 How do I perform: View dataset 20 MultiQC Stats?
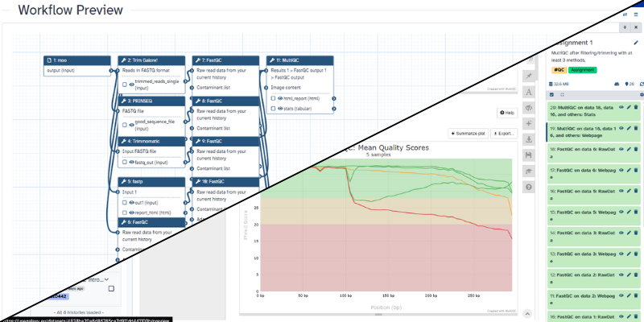coord(620,106)
